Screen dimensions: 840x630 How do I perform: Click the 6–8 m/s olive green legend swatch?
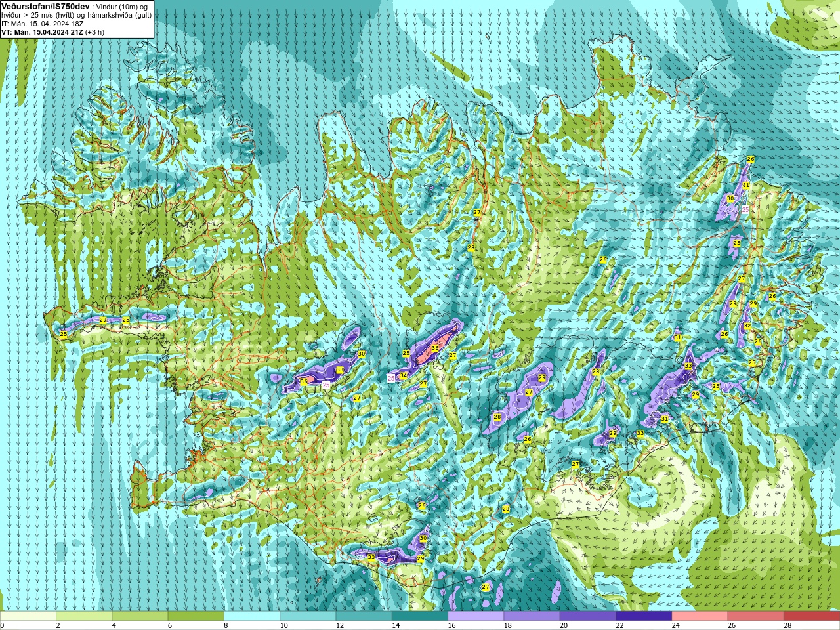[196, 616]
